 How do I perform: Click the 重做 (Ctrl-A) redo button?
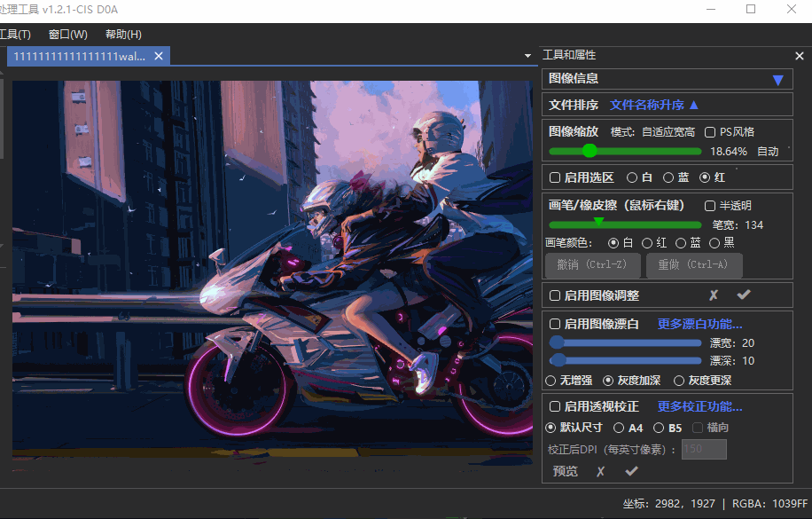(x=694, y=265)
